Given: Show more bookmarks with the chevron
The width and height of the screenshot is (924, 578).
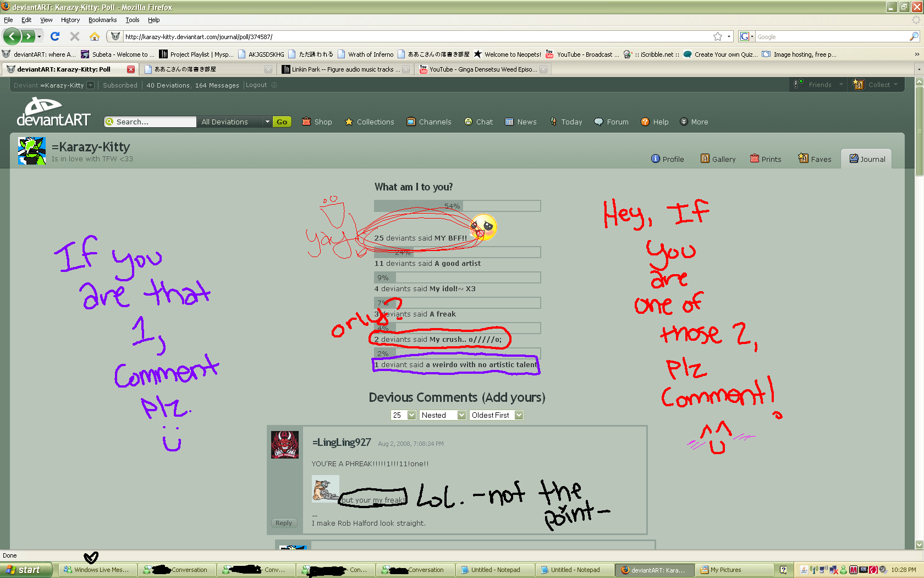Looking at the screenshot, I should tap(917, 54).
